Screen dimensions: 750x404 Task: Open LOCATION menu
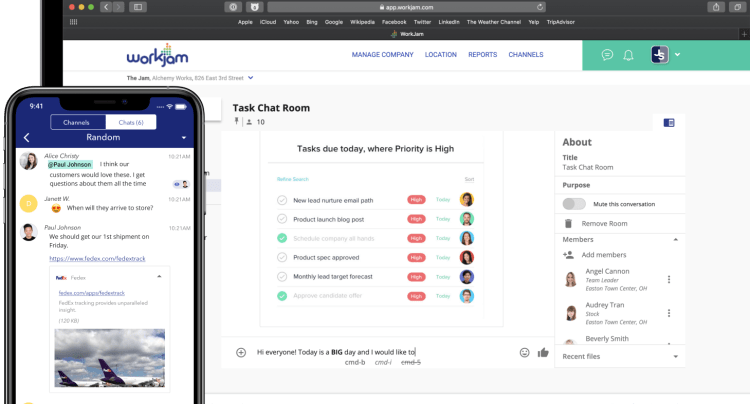[x=441, y=55]
